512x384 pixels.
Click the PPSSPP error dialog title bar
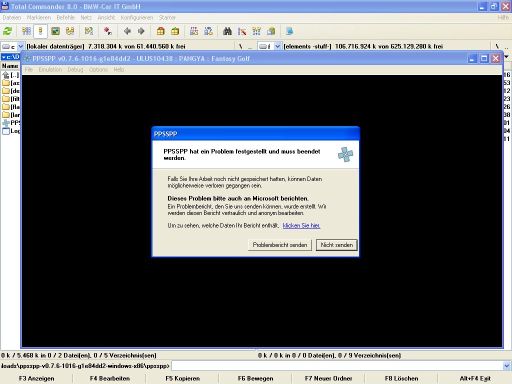coord(255,134)
